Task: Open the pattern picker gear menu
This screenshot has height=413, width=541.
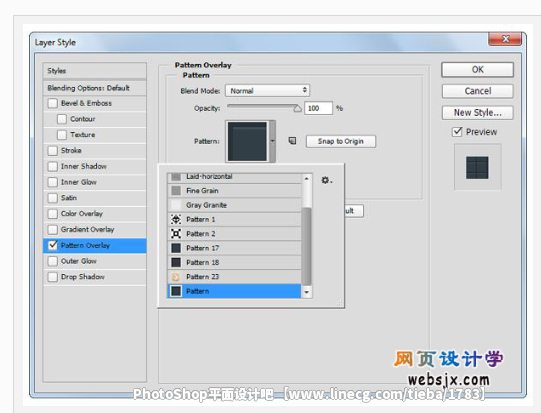Action: pos(326,180)
